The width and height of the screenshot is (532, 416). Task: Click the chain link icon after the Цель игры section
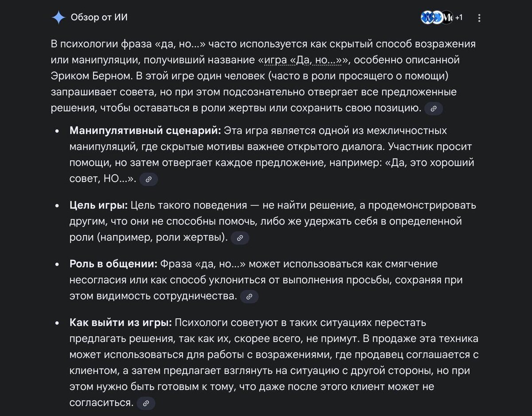(240, 238)
